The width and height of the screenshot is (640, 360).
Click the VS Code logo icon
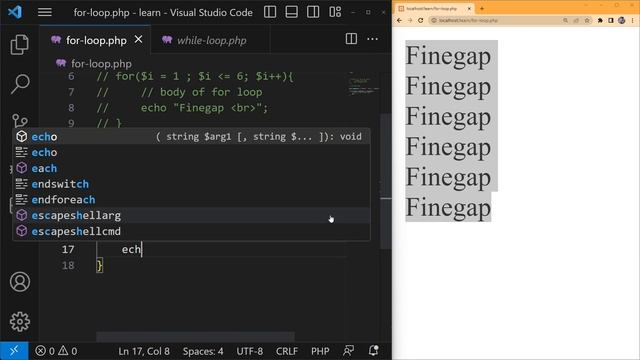tap(15, 12)
